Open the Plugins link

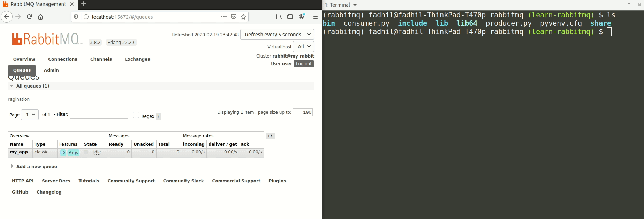click(x=277, y=181)
